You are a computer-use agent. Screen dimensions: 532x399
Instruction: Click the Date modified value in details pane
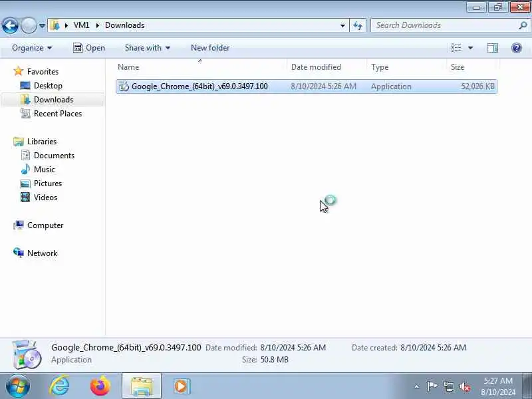293,347
